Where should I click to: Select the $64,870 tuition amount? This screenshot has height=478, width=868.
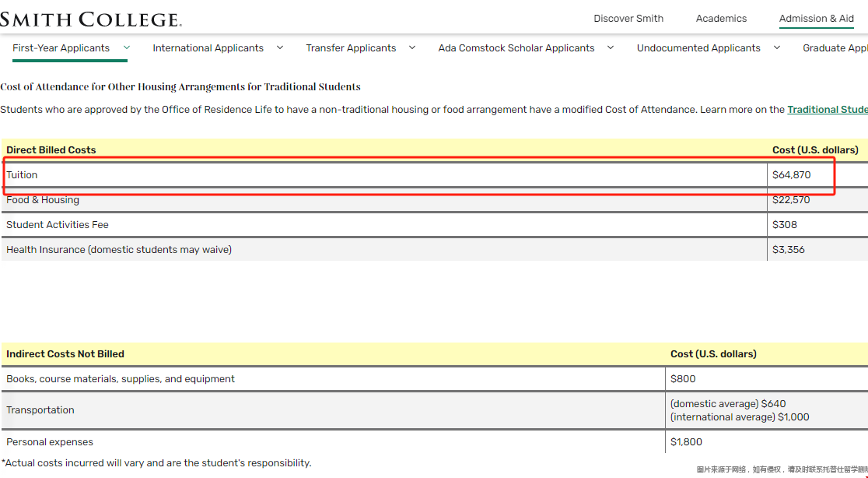(x=792, y=175)
